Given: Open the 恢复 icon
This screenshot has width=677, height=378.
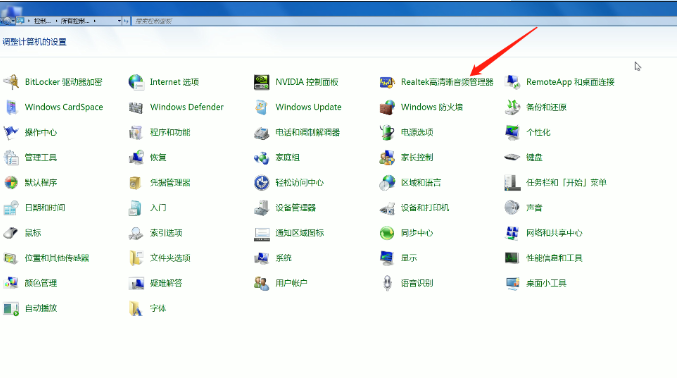Looking at the screenshot, I should pos(136,157).
